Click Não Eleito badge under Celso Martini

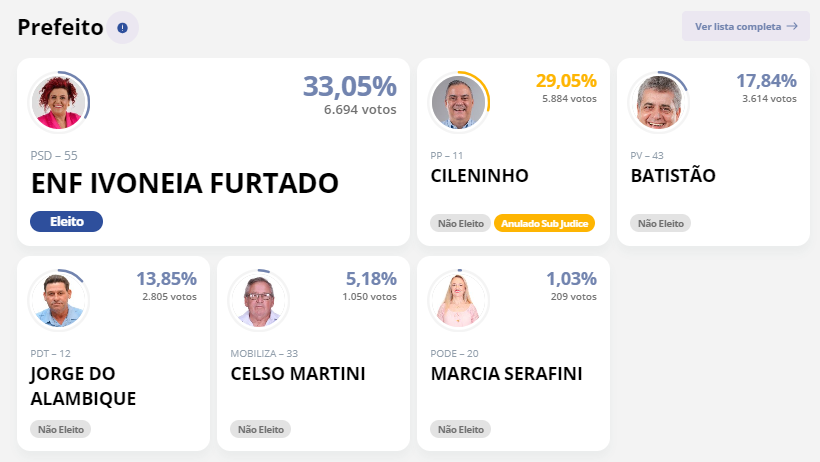tap(260, 430)
